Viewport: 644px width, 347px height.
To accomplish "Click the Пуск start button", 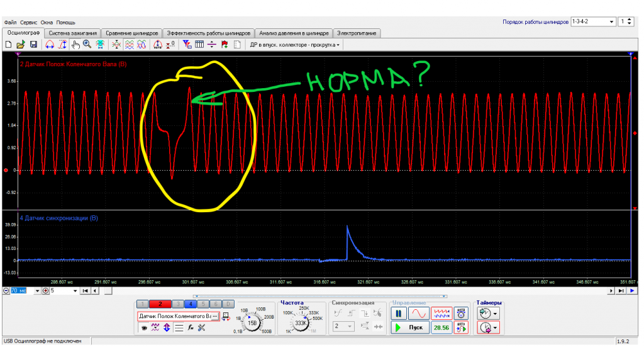I will pos(410,327).
